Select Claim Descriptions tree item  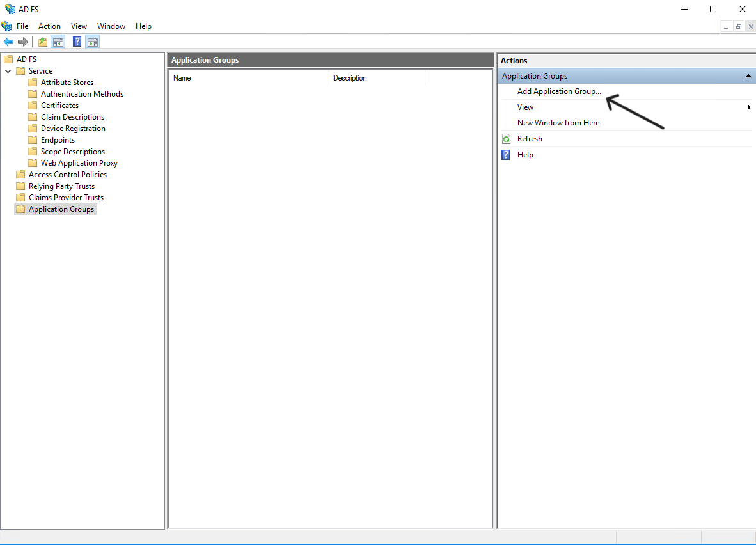(x=73, y=117)
